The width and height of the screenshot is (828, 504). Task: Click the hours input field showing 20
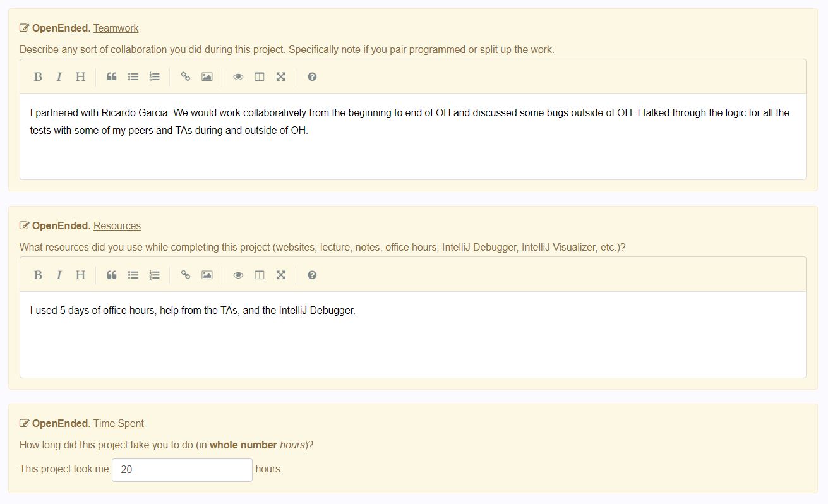[x=182, y=469]
